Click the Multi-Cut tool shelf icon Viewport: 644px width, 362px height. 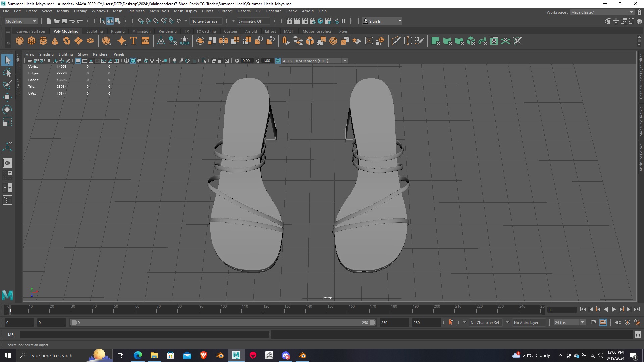pos(396,41)
